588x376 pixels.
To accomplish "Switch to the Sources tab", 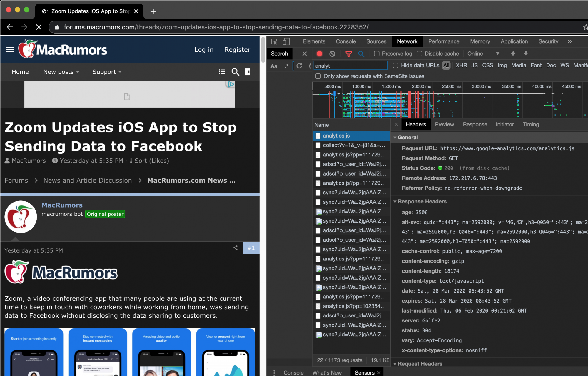I will [376, 41].
